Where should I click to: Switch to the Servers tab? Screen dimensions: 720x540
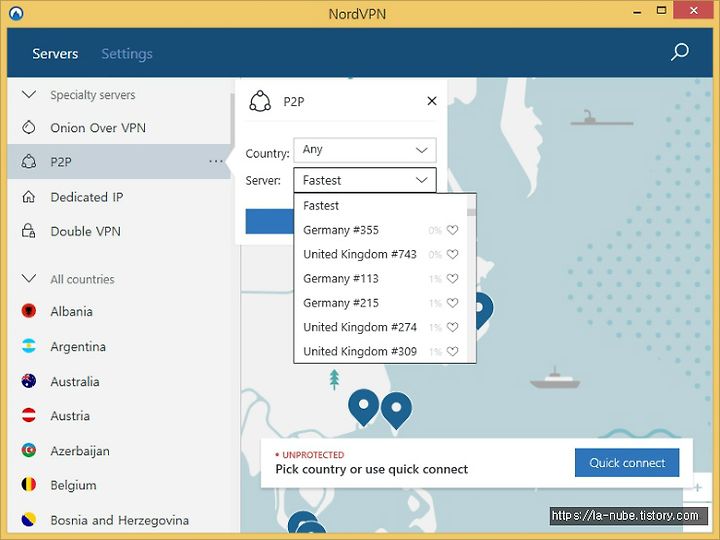pyautogui.click(x=55, y=54)
